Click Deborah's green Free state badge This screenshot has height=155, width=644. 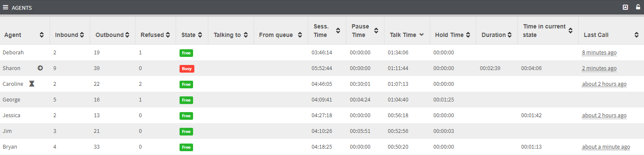(186, 53)
